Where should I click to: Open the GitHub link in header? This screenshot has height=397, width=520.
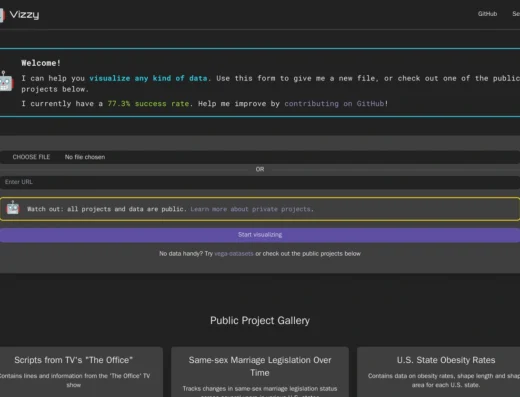[487, 14]
